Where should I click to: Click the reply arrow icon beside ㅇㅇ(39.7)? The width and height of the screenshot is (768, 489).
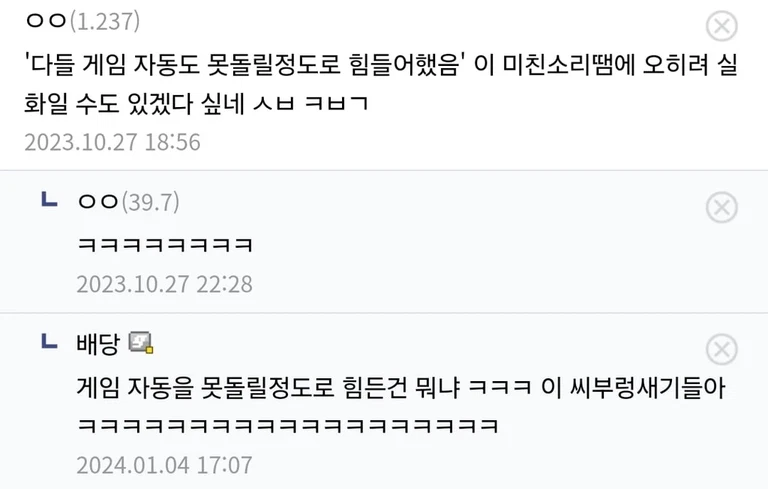coord(49,199)
